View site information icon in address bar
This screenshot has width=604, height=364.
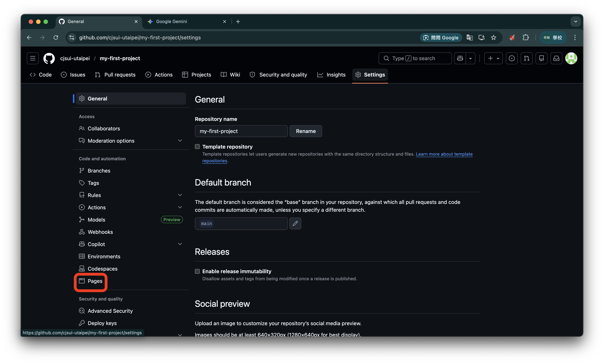pyautogui.click(x=72, y=38)
